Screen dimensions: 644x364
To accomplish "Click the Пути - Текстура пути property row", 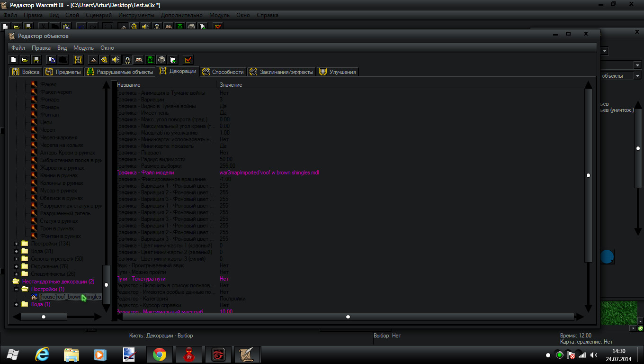I will tap(349, 279).
